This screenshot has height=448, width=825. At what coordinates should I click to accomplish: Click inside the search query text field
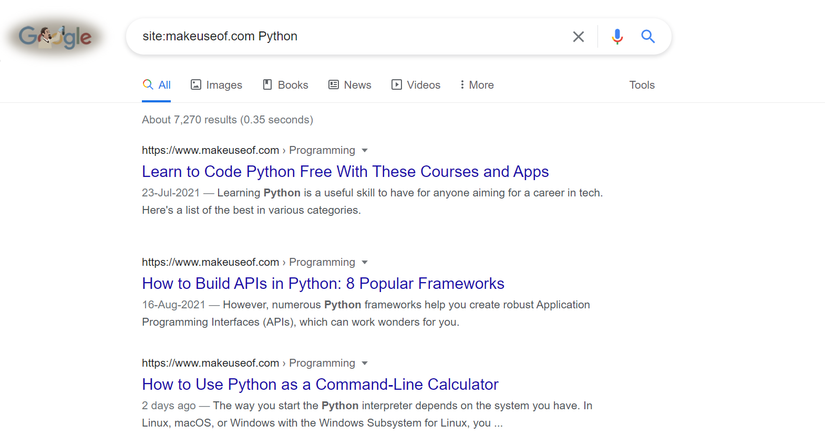[350, 37]
